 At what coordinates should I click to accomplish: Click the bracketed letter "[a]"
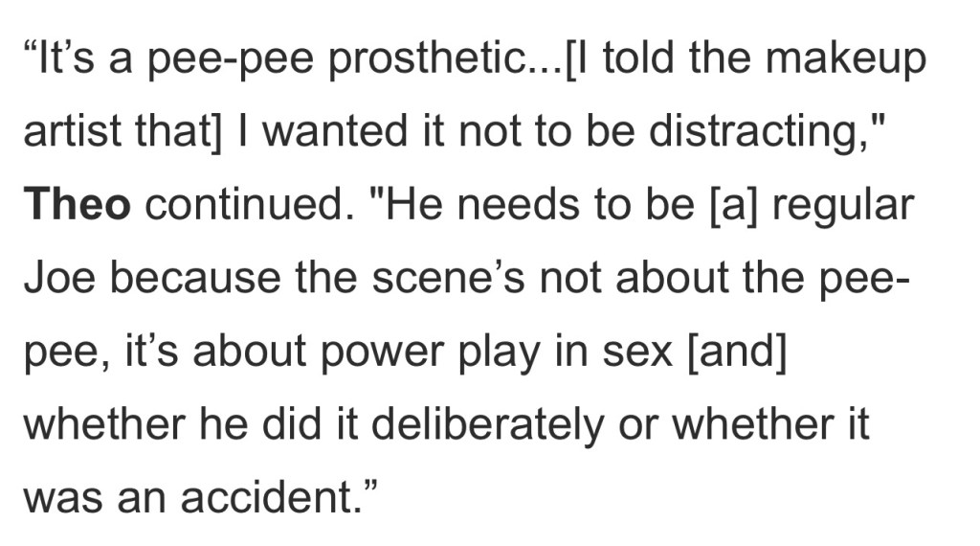pos(727,205)
